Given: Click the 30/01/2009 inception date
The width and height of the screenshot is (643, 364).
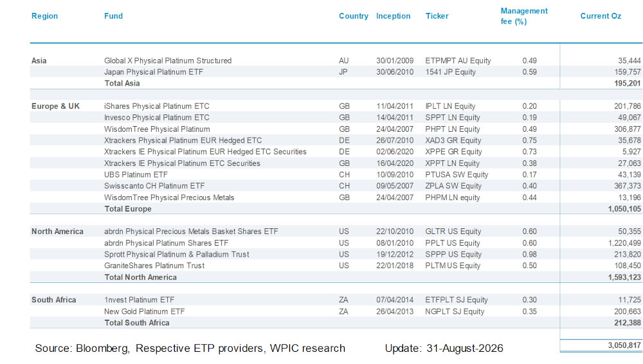Looking at the screenshot, I should [395, 60].
